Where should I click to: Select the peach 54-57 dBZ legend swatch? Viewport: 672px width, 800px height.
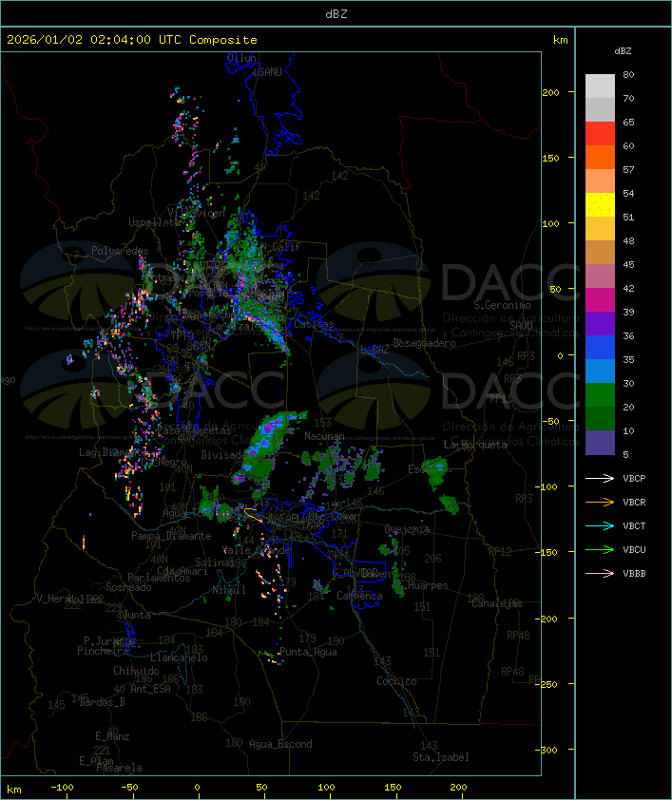point(600,181)
